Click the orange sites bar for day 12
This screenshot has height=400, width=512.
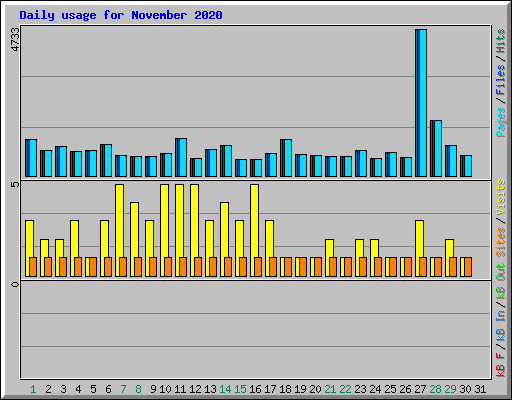198,267
